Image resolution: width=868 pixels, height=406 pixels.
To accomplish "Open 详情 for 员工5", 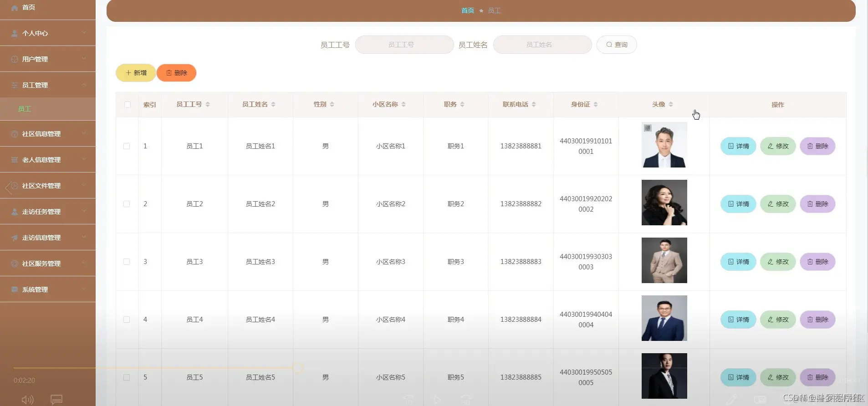I will [738, 377].
